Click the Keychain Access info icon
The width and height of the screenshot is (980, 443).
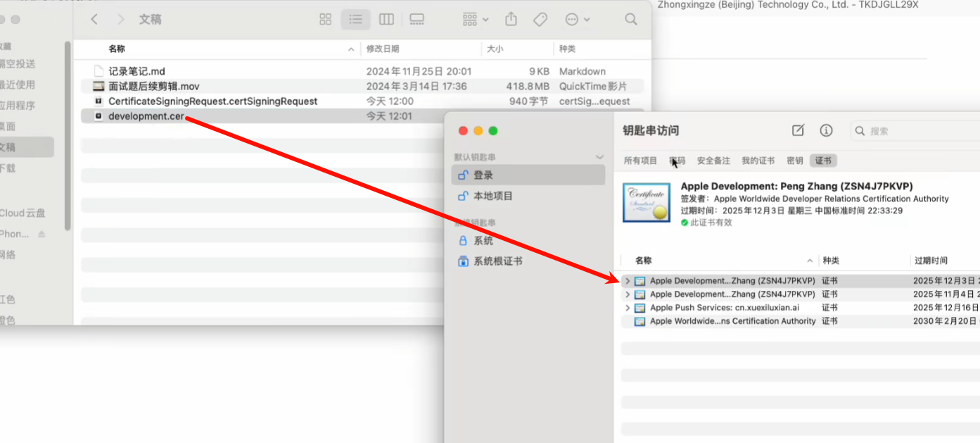[x=827, y=130]
